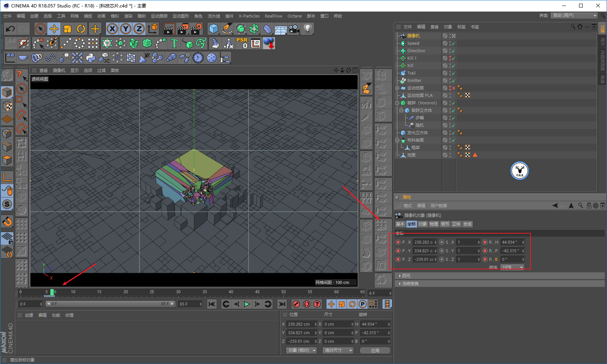Screen dimensions: 607x364
Task: Select the Emitter object in object manager
Action: point(414,80)
